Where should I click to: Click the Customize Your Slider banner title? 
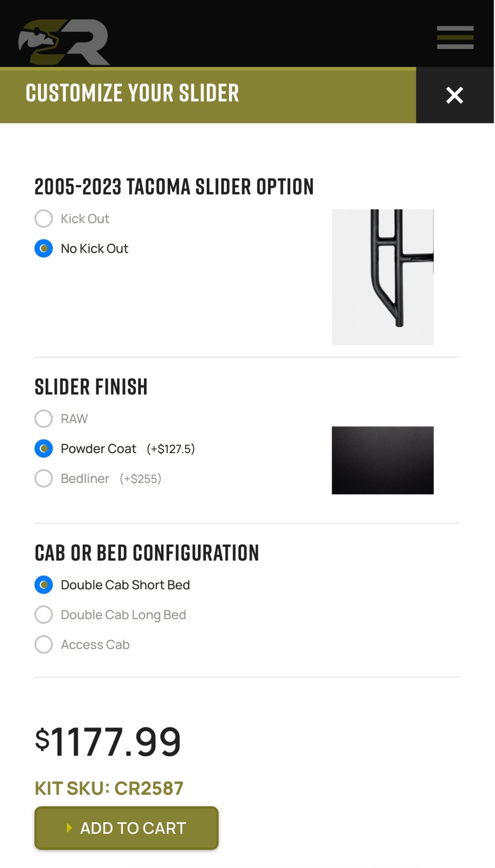click(x=132, y=93)
